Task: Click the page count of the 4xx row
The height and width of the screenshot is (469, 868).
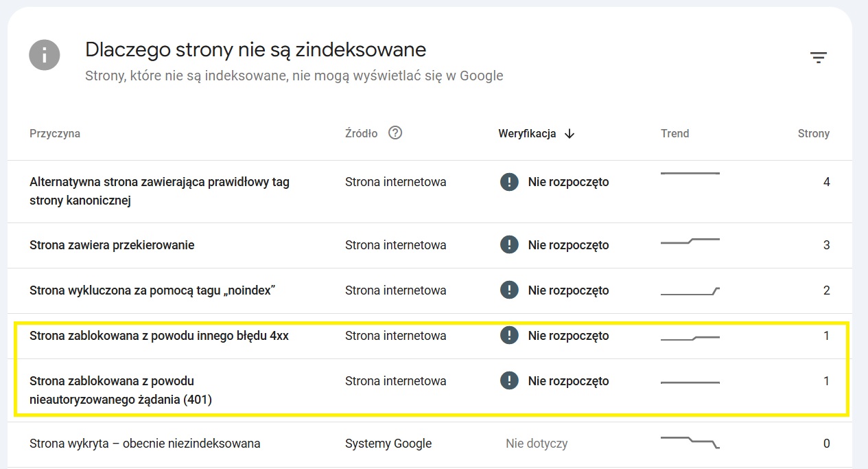Action: tap(826, 335)
